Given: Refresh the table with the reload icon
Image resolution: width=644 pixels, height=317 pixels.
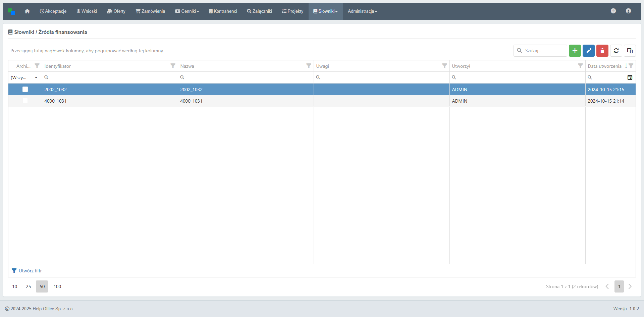Looking at the screenshot, I should pos(616,51).
